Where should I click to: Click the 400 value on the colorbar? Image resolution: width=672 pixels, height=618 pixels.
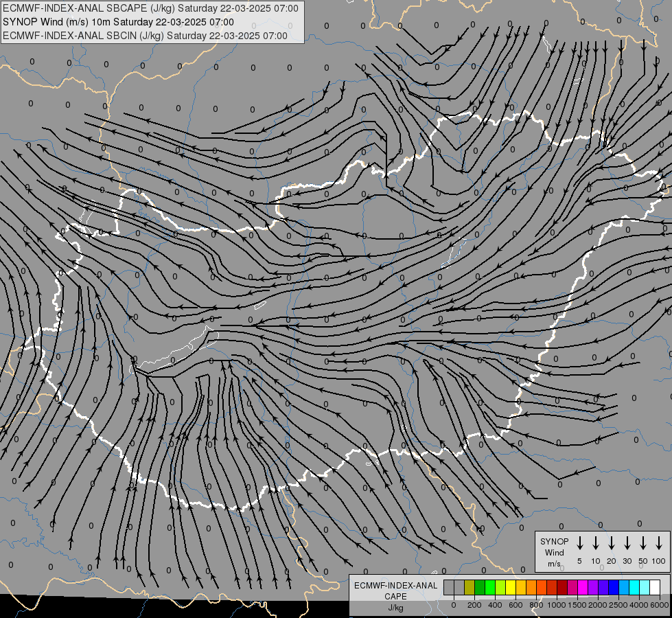click(495, 605)
